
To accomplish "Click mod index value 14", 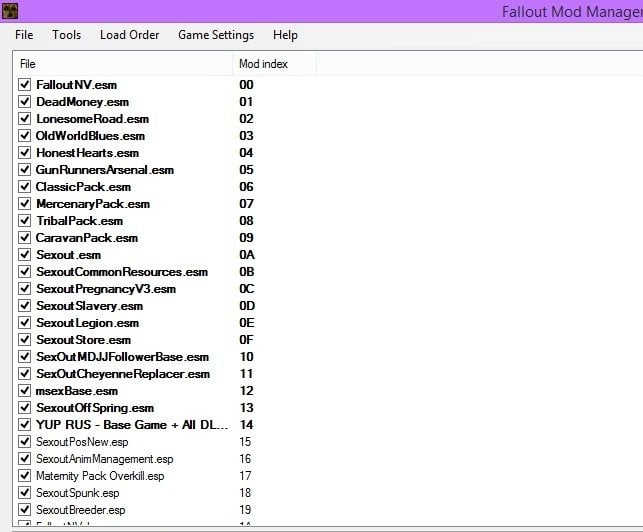I will click(x=246, y=425).
